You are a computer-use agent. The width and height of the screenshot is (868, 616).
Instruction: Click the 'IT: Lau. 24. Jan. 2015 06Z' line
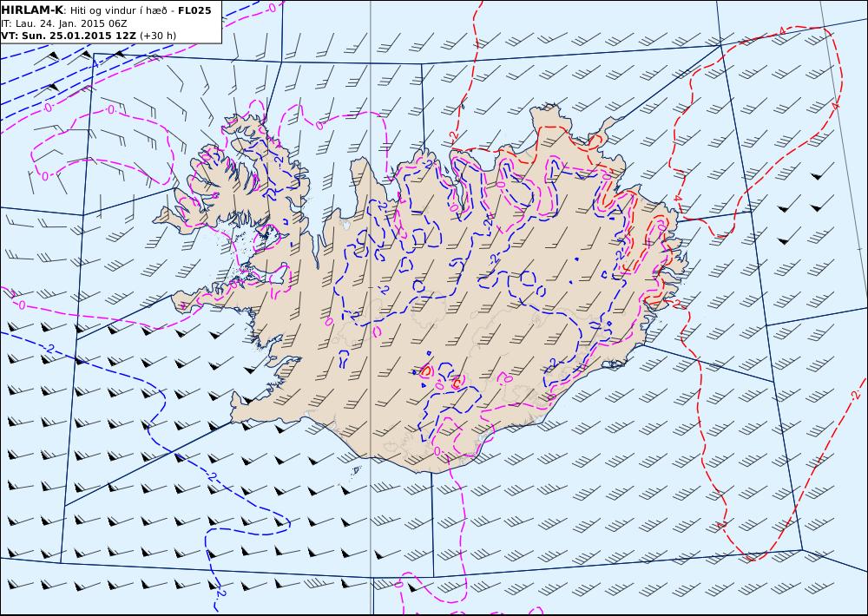(64, 23)
